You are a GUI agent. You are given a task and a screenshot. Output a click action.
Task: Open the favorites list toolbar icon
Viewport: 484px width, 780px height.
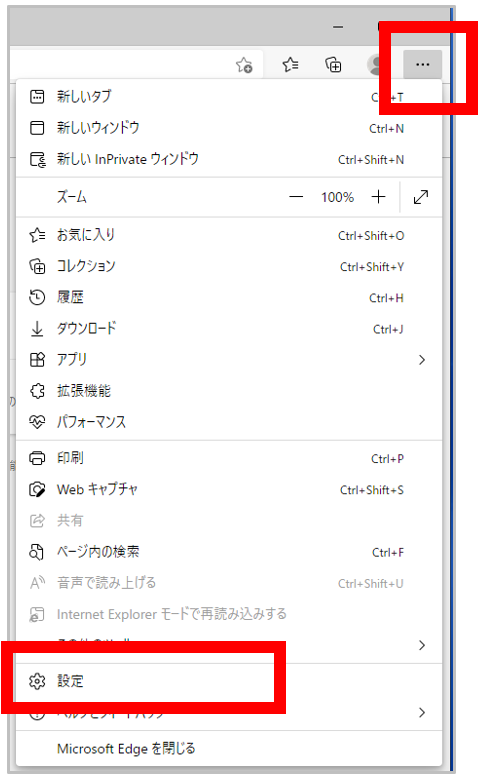pos(290,64)
